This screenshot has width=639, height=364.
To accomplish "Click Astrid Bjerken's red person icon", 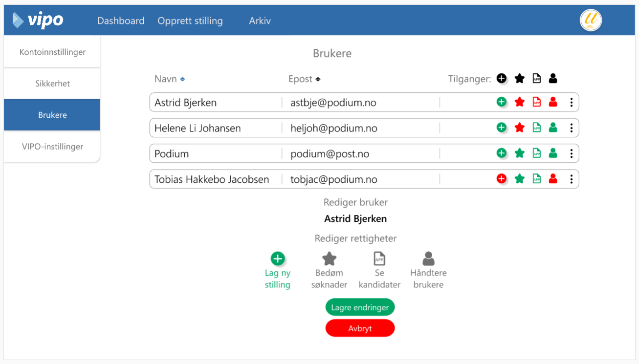I will [553, 102].
